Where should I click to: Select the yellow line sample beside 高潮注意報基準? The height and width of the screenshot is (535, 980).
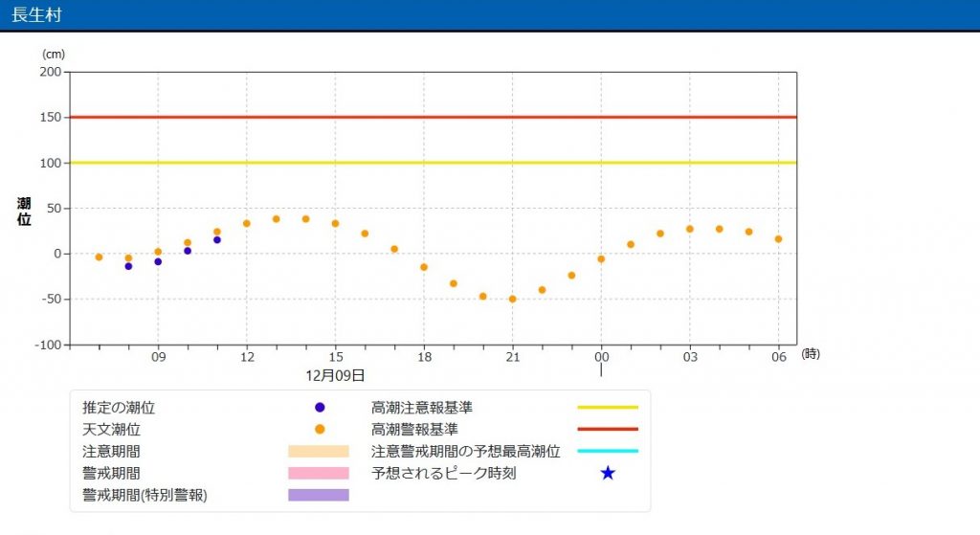pyautogui.click(x=608, y=408)
